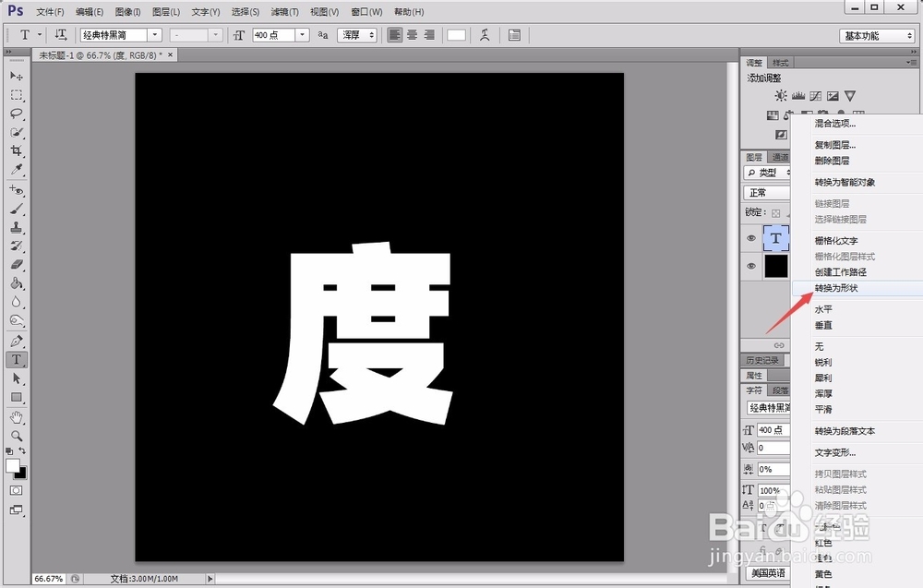923x588 pixels.
Task: Hide the black background layer eye icon
Action: pos(751,266)
